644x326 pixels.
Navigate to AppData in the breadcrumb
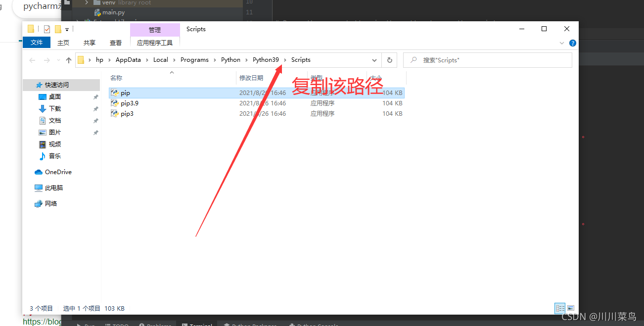pyautogui.click(x=128, y=60)
